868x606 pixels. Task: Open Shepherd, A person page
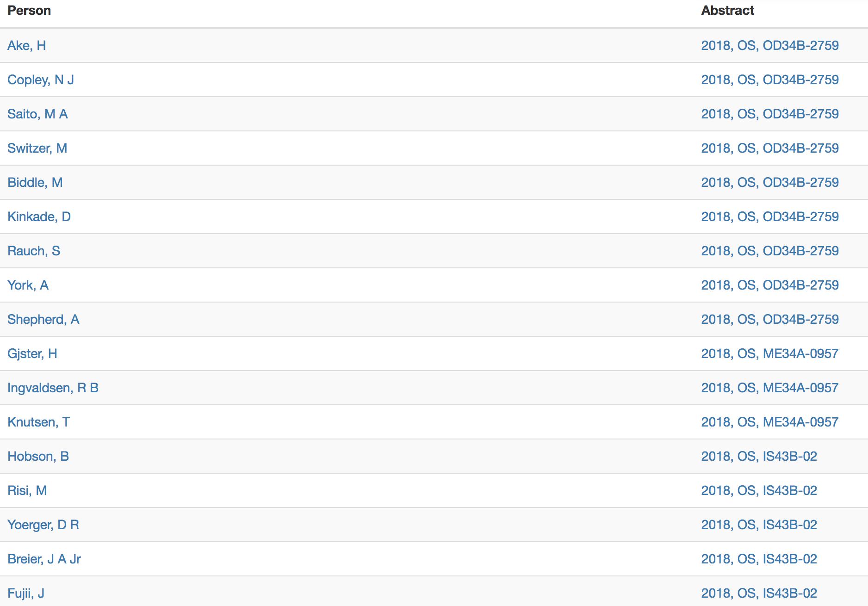[x=43, y=319]
